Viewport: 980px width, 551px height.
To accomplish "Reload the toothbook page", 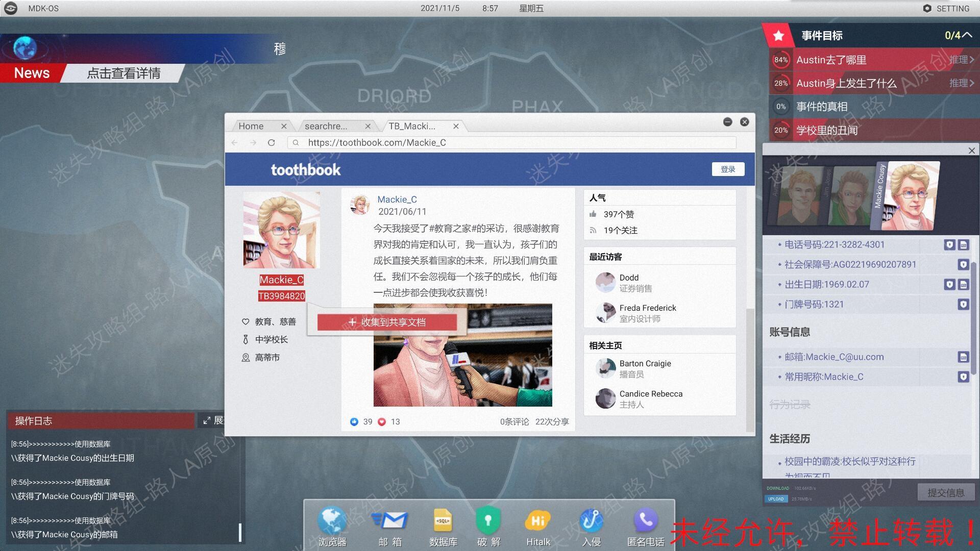I will point(271,143).
